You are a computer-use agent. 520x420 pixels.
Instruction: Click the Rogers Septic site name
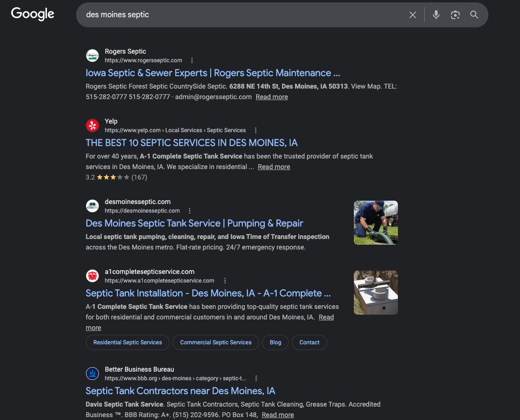125,51
